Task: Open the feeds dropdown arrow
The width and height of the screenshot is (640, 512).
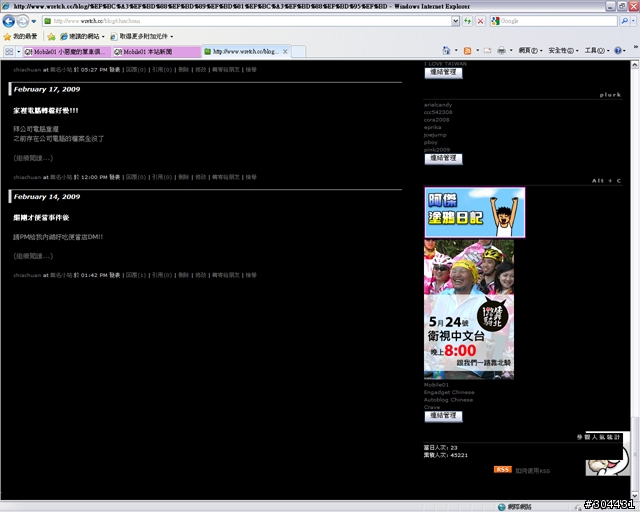Action: 478,50
